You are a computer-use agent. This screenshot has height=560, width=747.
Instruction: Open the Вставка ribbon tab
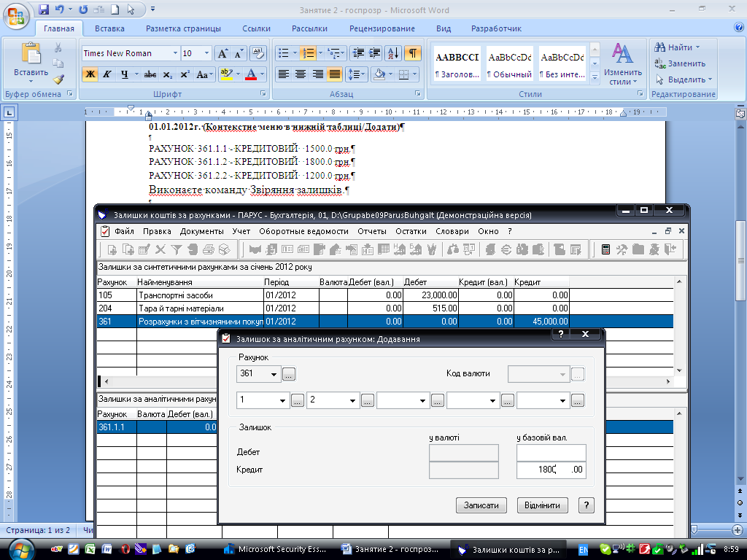(x=109, y=28)
